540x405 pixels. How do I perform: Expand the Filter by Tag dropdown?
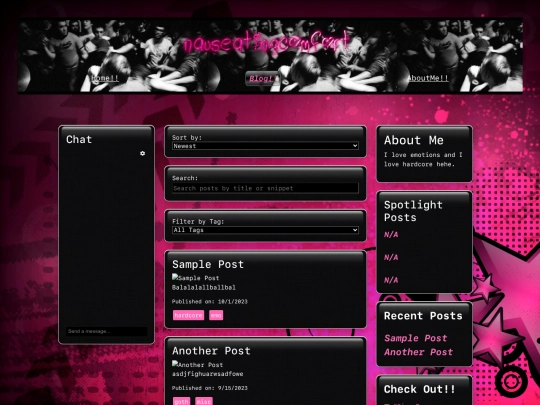coord(265,230)
